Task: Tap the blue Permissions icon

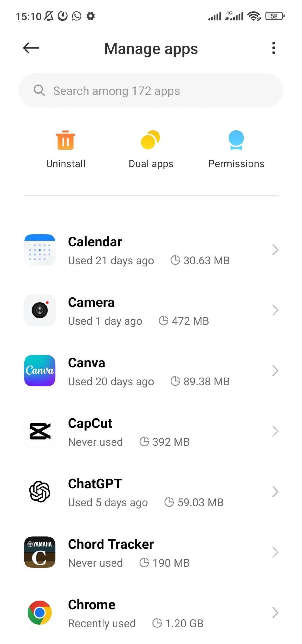Action: (x=236, y=140)
